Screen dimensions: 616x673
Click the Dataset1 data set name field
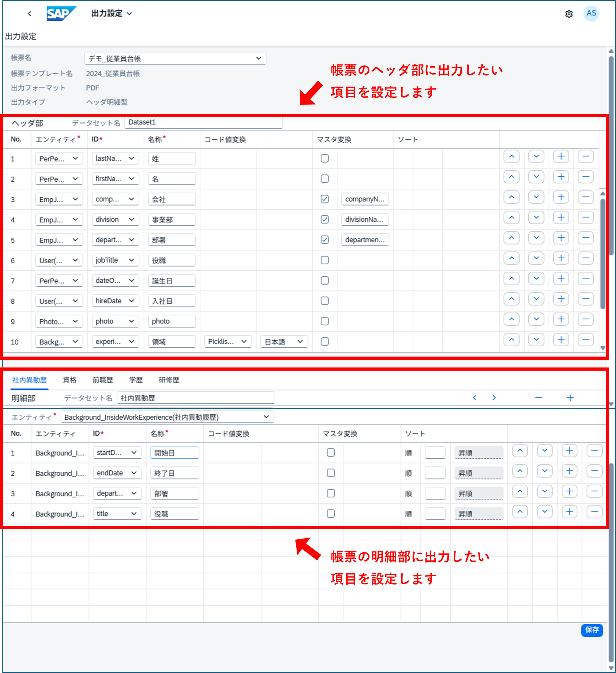pyautogui.click(x=203, y=122)
